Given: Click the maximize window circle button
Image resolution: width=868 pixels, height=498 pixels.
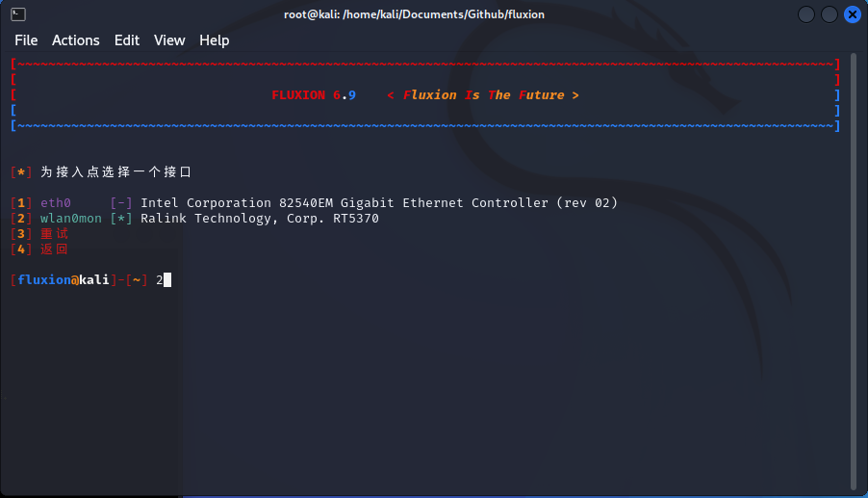Looking at the screenshot, I should [830, 14].
